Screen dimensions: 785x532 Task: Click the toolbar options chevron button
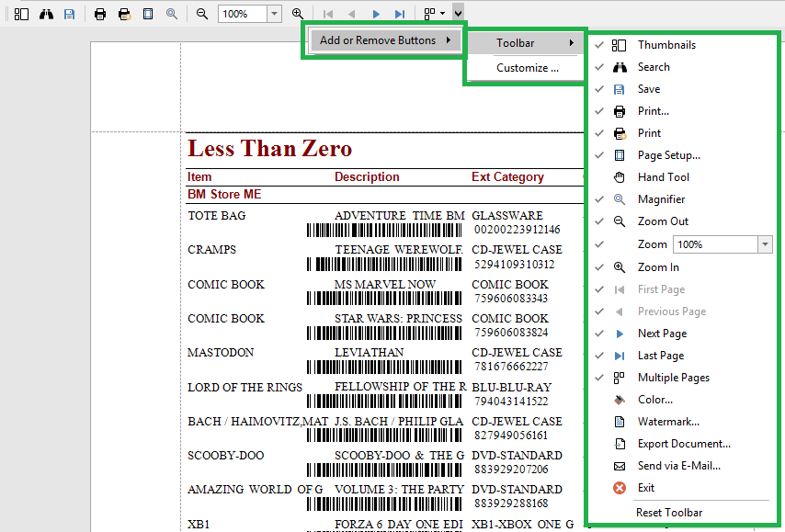[x=458, y=13]
